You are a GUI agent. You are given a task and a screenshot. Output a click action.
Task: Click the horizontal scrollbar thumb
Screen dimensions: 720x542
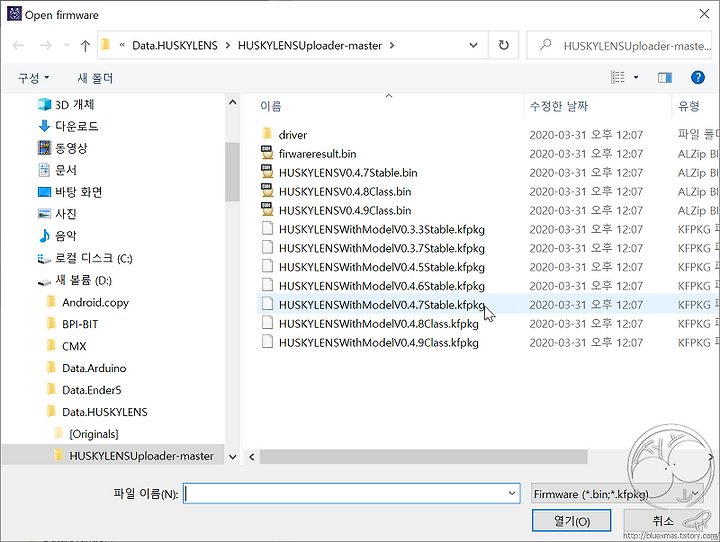[423, 457]
